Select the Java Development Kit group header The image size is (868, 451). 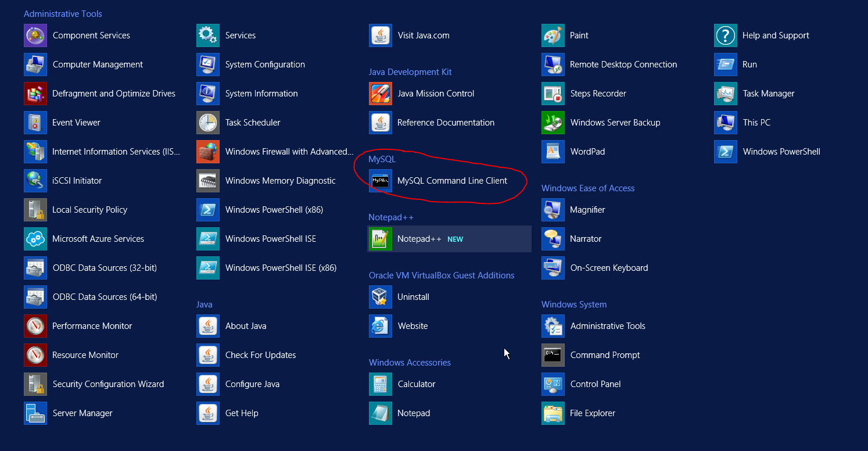[410, 72]
